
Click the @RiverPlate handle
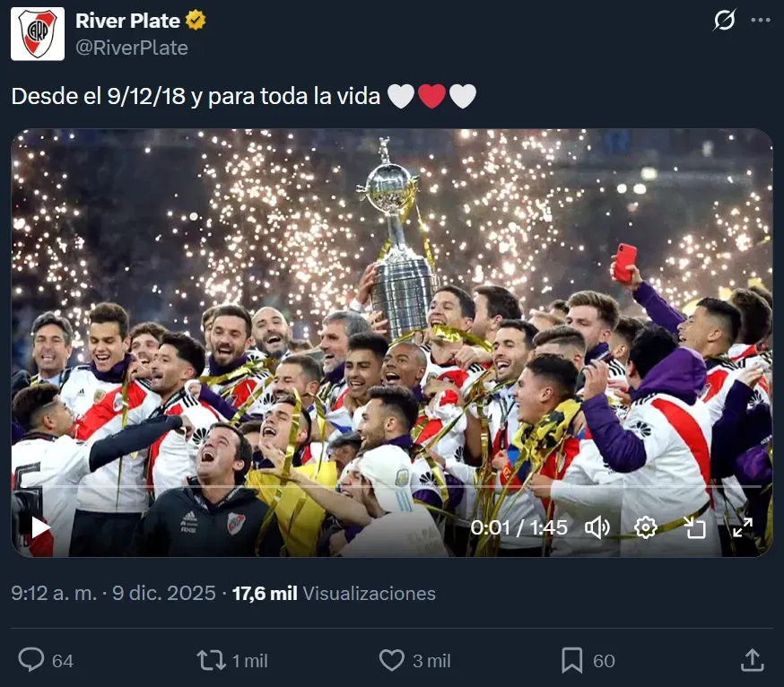click(130, 47)
